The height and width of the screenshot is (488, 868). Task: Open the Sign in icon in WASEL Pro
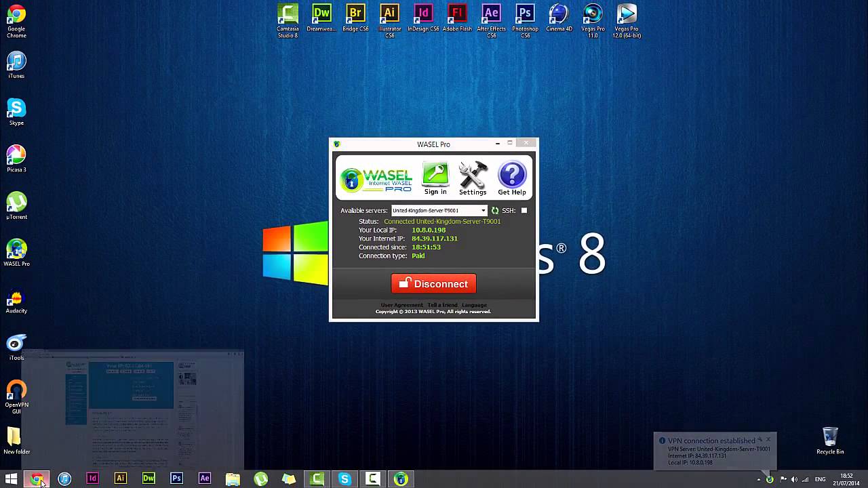pyautogui.click(x=435, y=178)
